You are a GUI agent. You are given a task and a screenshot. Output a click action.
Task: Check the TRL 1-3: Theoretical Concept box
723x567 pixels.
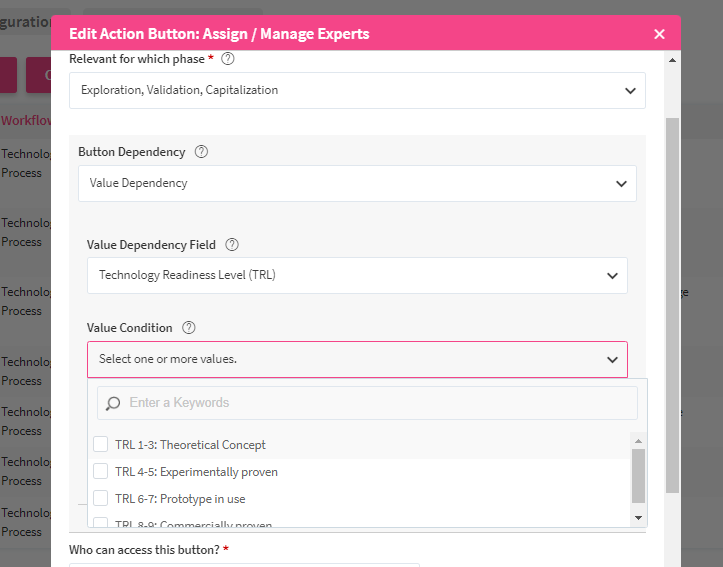click(x=101, y=445)
